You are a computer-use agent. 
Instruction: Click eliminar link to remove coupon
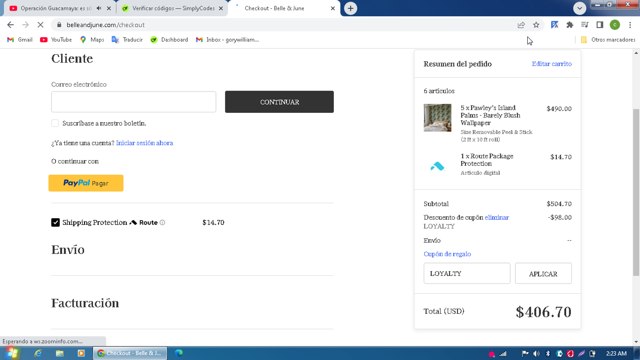coord(497,218)
